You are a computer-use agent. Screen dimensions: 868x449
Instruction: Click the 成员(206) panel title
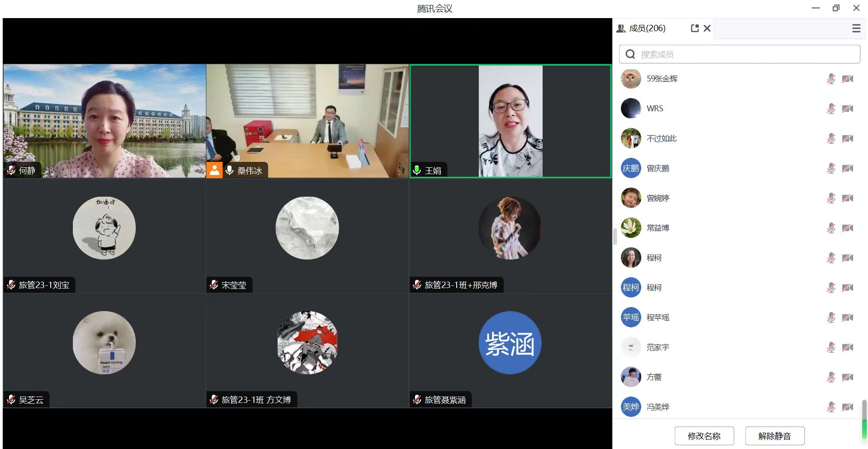647,28
